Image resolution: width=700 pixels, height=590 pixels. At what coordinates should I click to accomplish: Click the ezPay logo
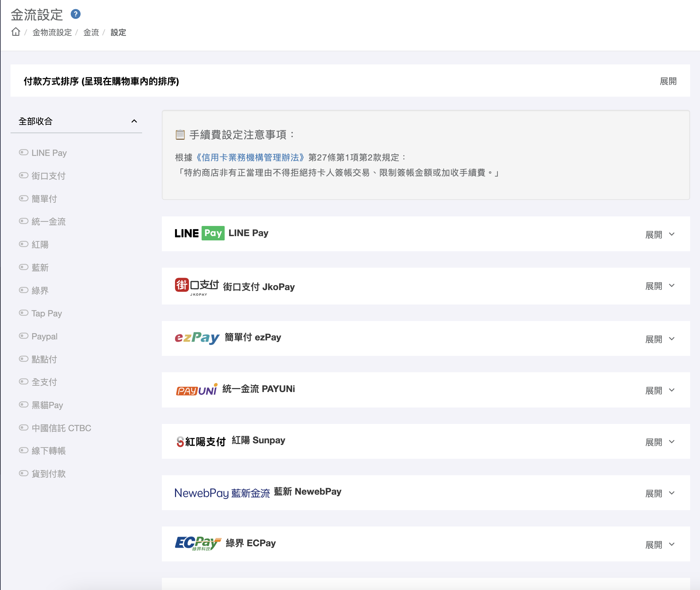tap(197, 337)
